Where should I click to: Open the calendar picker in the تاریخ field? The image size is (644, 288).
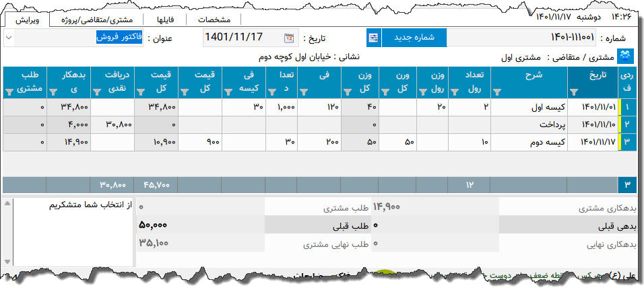tap(289, 38)
